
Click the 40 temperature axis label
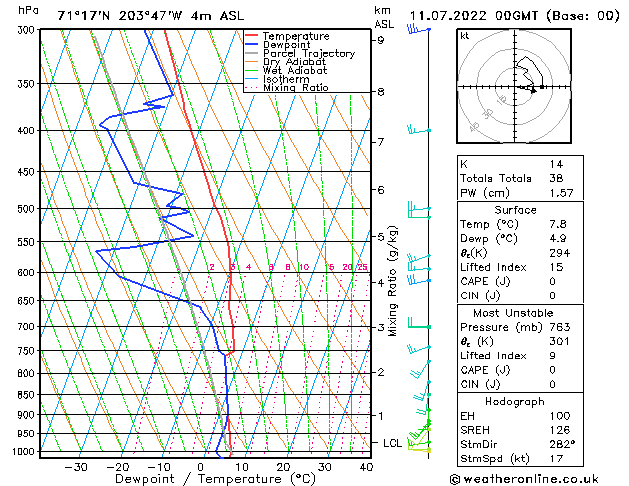366,468
